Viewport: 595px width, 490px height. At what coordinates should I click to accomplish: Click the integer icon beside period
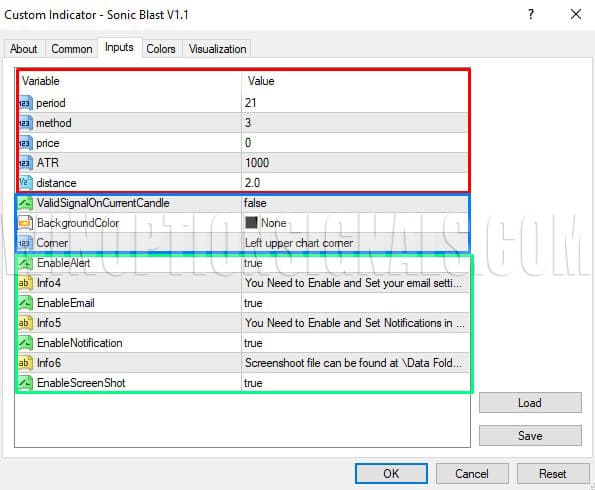25,103
